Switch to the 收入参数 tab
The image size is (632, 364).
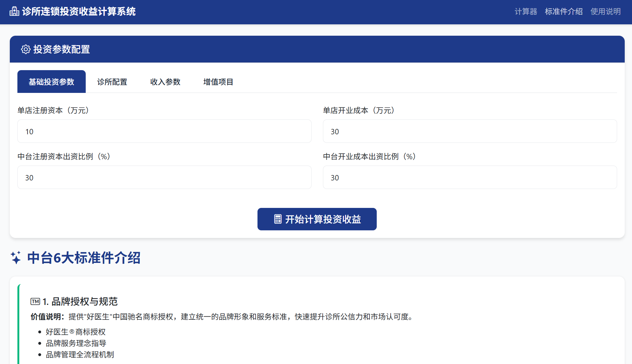pos(165,82)
